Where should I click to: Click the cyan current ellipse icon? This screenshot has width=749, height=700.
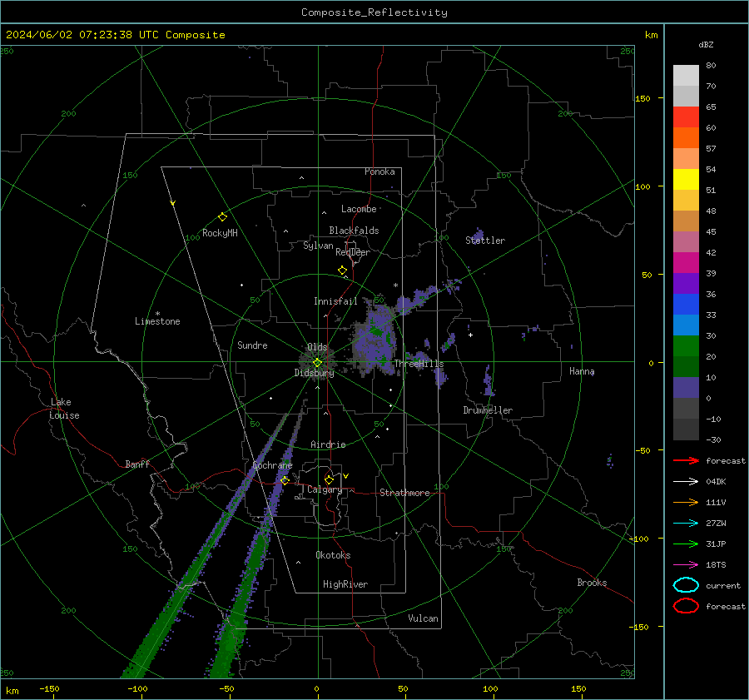[686, 585]
